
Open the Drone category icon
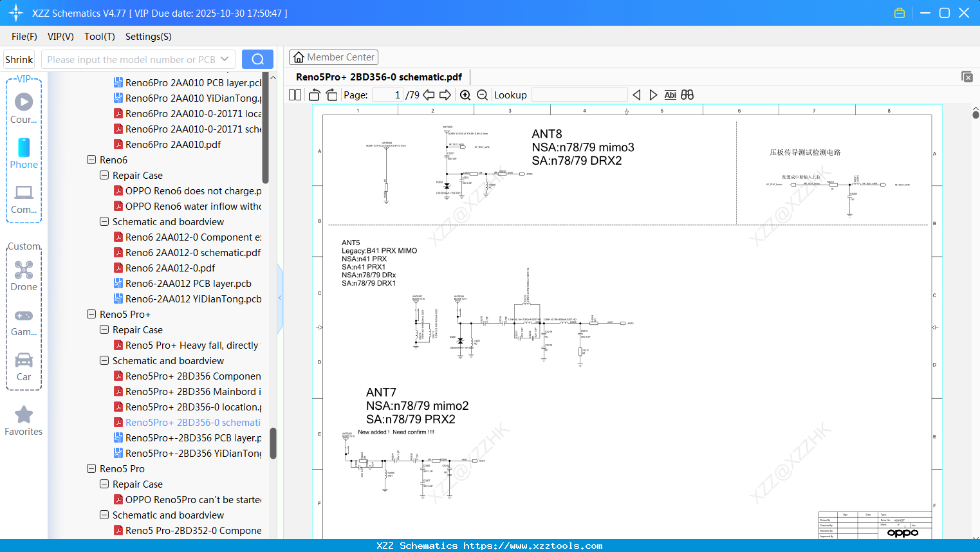point(24,276)
